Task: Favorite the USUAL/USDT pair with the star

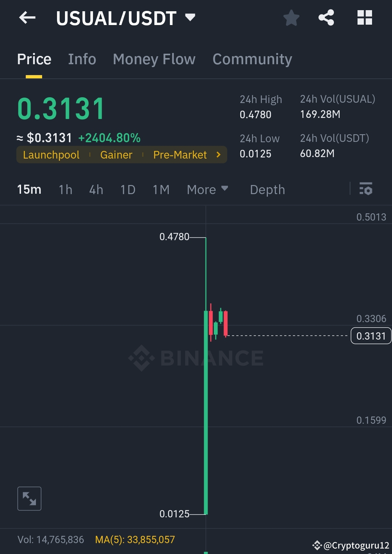Action: pos(291,18)
